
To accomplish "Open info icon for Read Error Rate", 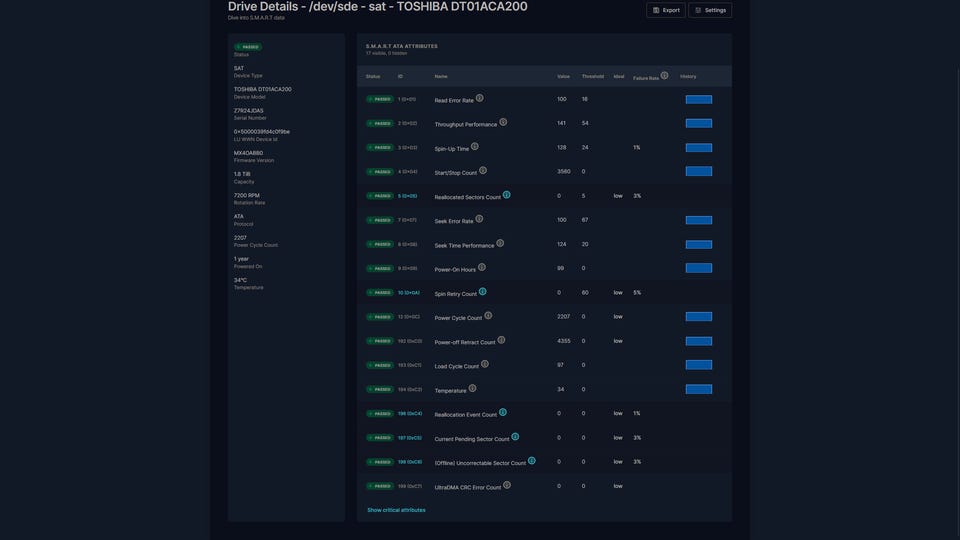I will (x=479, y=98).
